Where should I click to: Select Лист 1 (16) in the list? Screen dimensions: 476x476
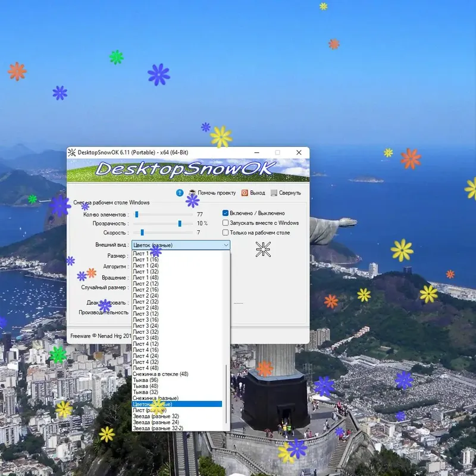[177, 259]
